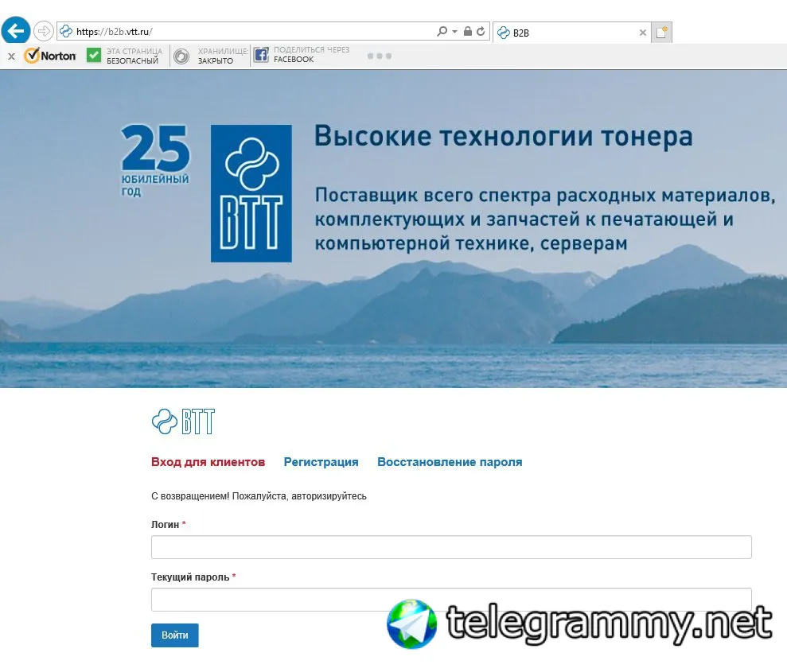The height and width of the screenshot is (672, 787).
Task: Click the Norton logo
Action: [50, 55]
